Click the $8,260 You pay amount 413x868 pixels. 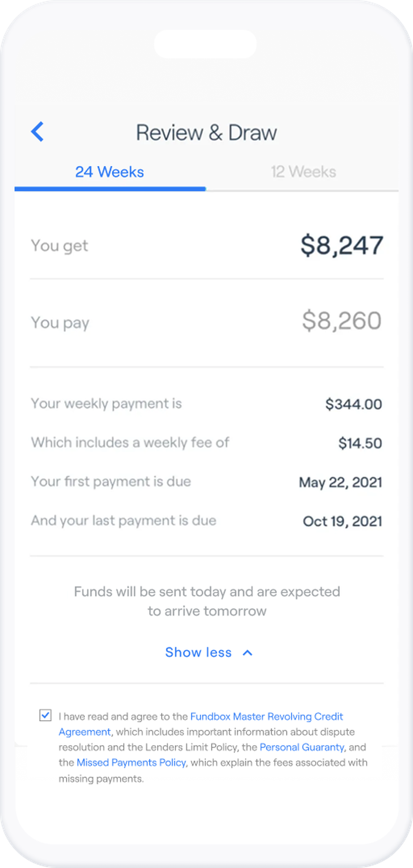342,321
